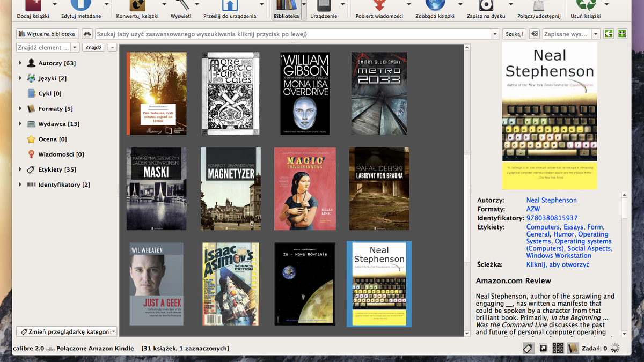Toggle the cover browser icon
Viewport: 644px width, 362px height.
tap(543, 348)
